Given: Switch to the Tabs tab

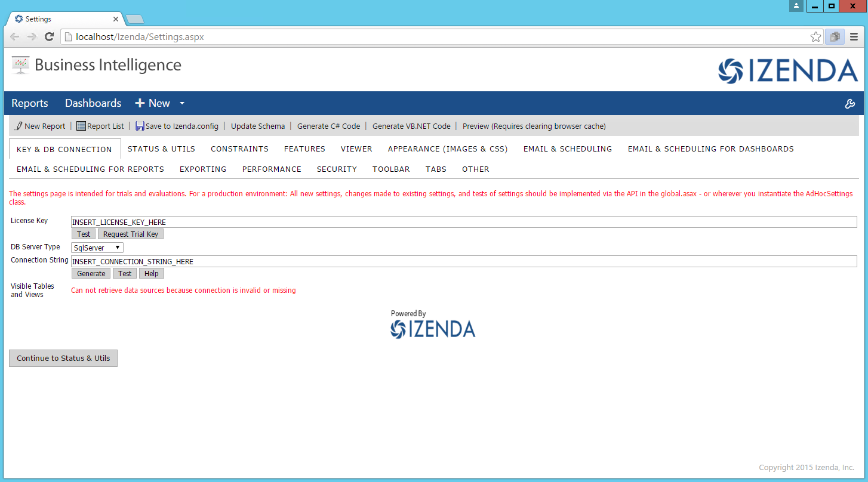Looking at the screenshot, I should [x=436, y=169].
